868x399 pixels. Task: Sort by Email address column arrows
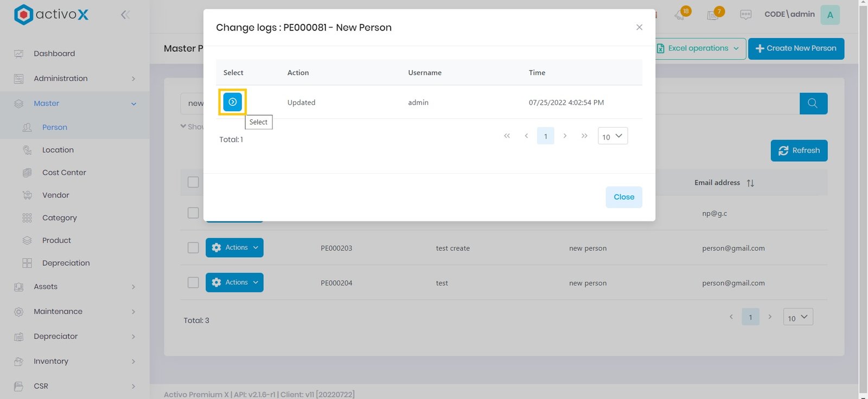750,183
